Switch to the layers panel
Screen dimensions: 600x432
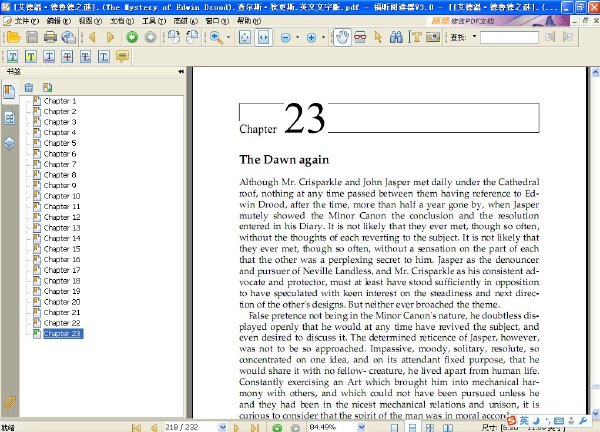[9, 143]
